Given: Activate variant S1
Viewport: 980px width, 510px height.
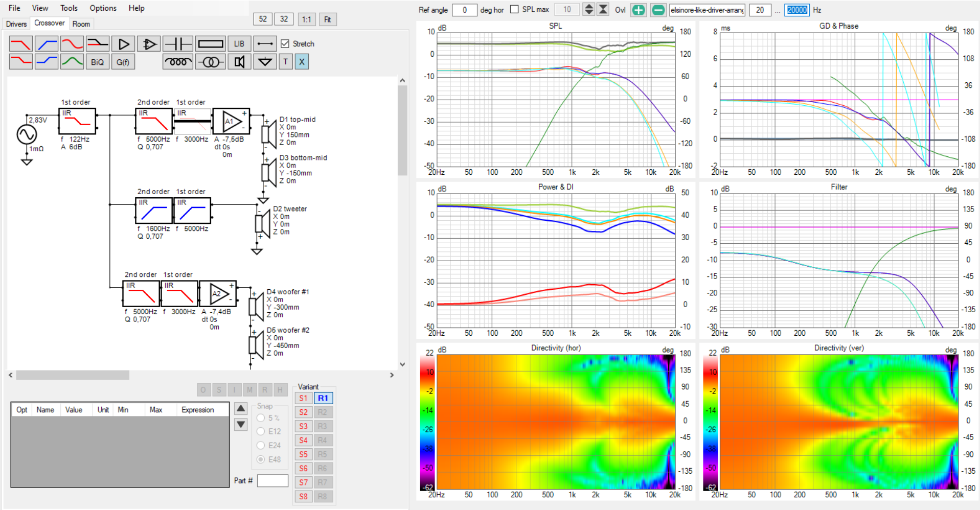Looking at the screenshot, I should pyautogui.click(x=304, y=398).
